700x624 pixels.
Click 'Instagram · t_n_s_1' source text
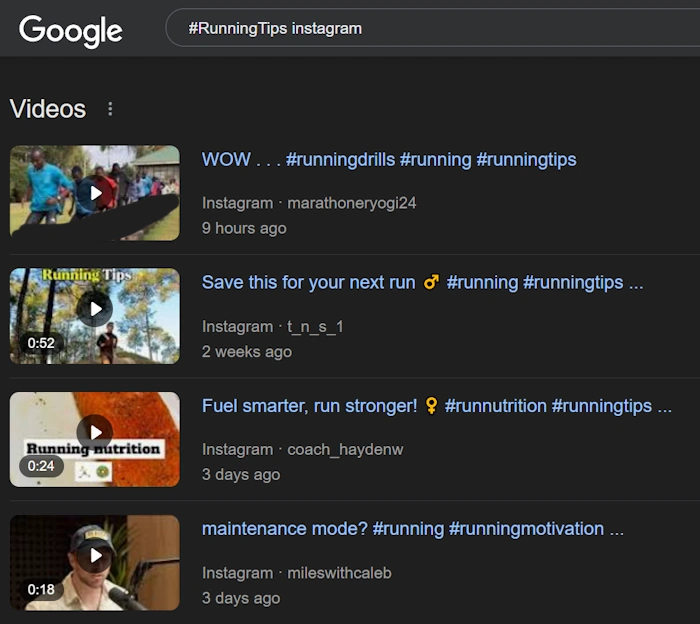(x=272, y=327)
